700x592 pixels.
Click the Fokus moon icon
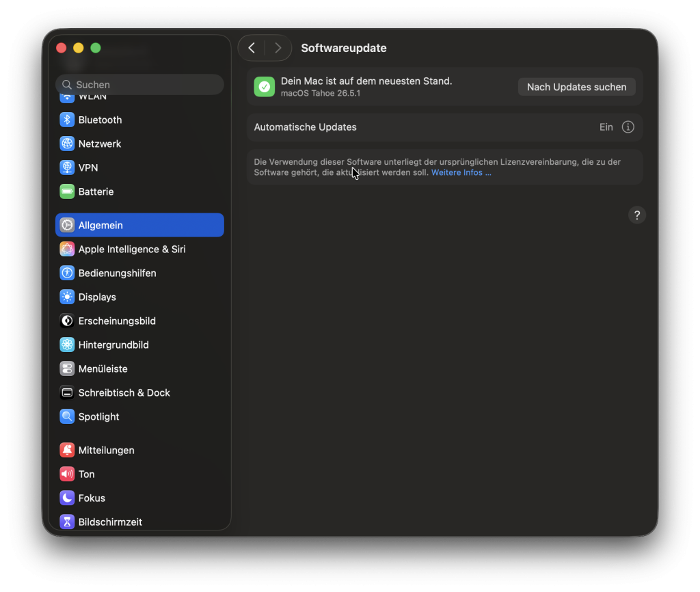[x=67, y=498]
